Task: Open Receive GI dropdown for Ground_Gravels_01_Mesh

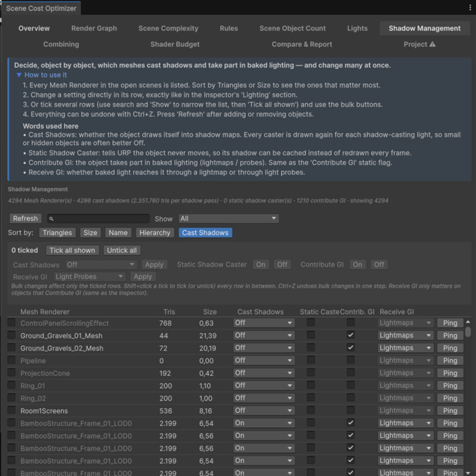Action: [405, 336]
